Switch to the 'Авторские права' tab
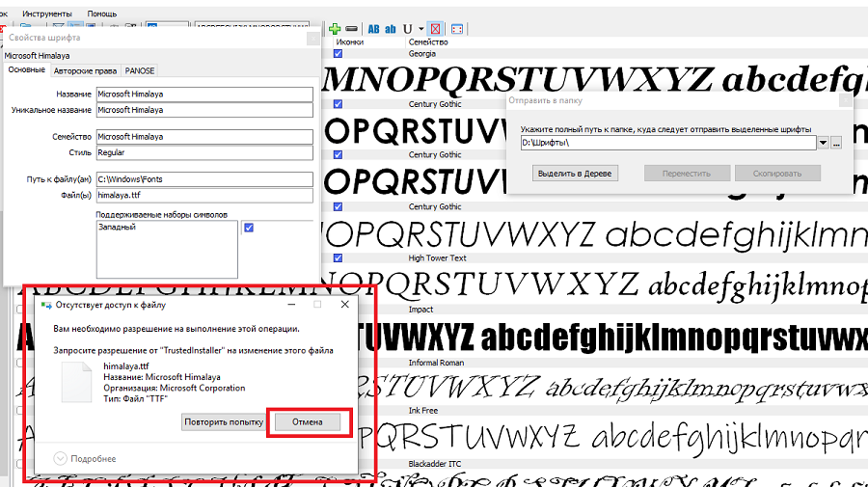 coord(86,70)
